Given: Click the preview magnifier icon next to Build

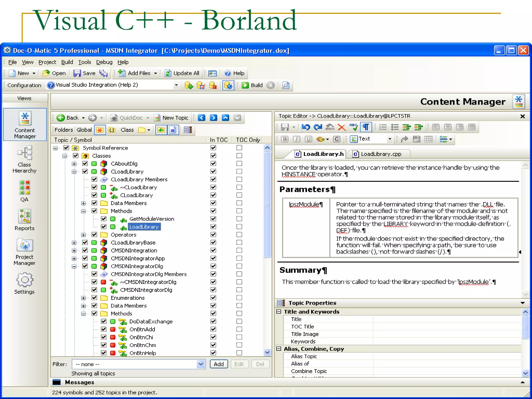Looking at the screenshot, I should (x=286, y=85).
